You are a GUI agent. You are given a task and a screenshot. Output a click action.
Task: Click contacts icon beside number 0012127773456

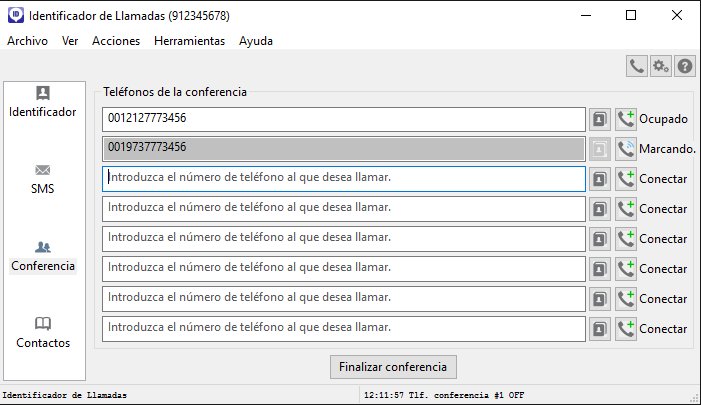(600, 119)
